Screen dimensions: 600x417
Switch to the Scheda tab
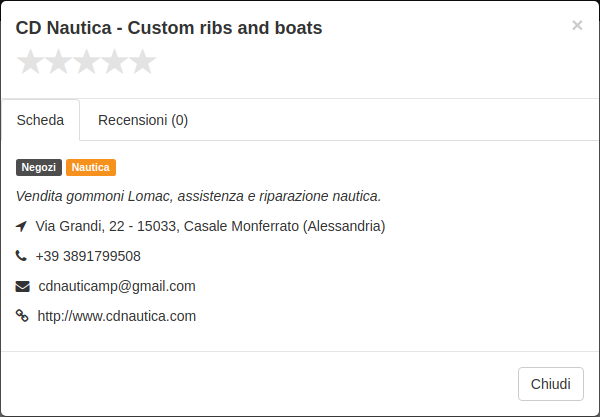tap(41, 120)
